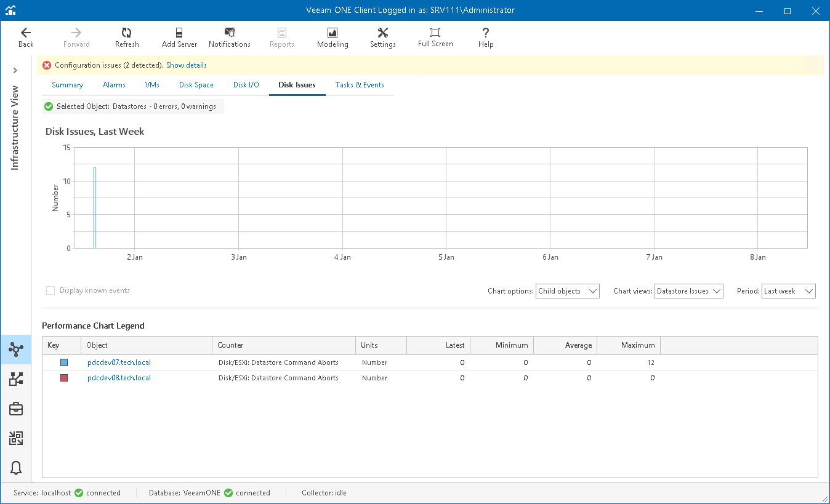Screen dimensions: 830x504
Task: Click the red configuration issues error icon
Action: [x=47, y=65]
